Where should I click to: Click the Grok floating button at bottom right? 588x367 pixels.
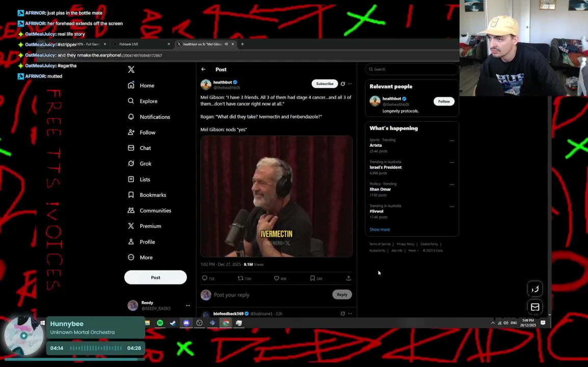pyautogui.click(x=534, y=289)
